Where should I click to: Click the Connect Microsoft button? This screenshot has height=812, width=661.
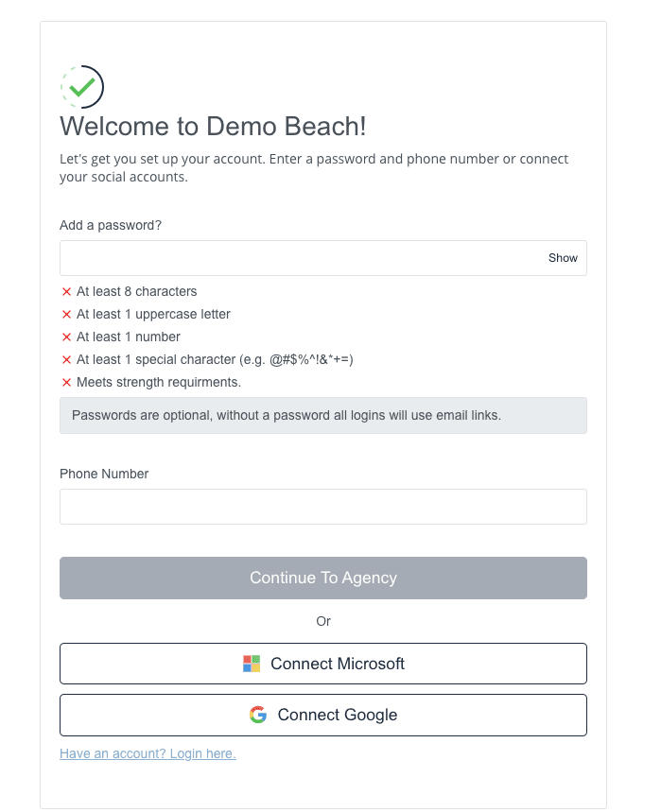coord(323,664)
